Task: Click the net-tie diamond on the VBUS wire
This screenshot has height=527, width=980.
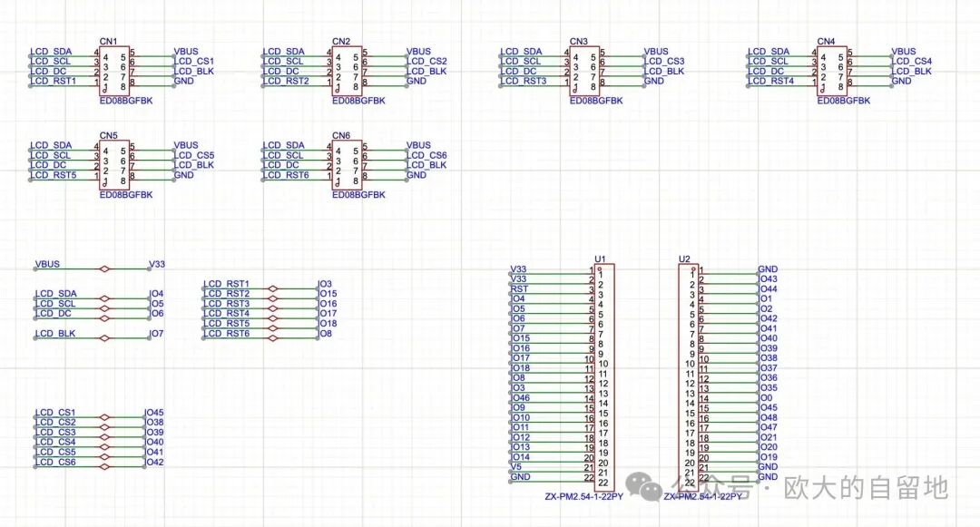Action: (106, 268)
